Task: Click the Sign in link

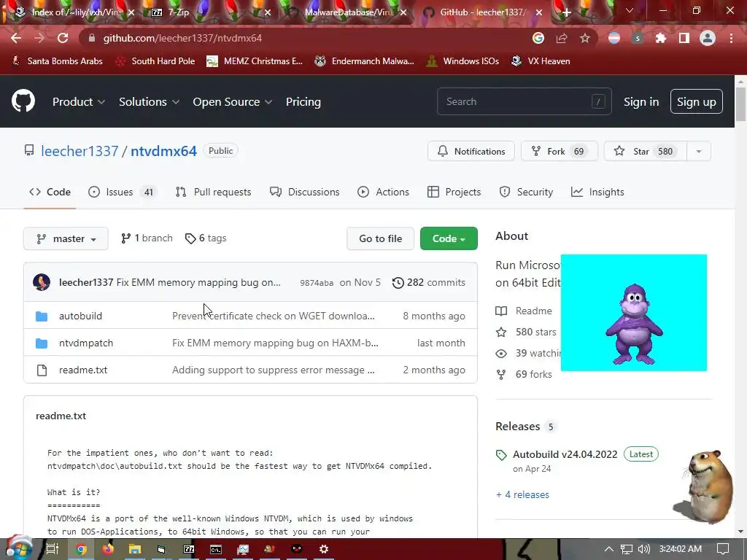Action: (641, 101)
